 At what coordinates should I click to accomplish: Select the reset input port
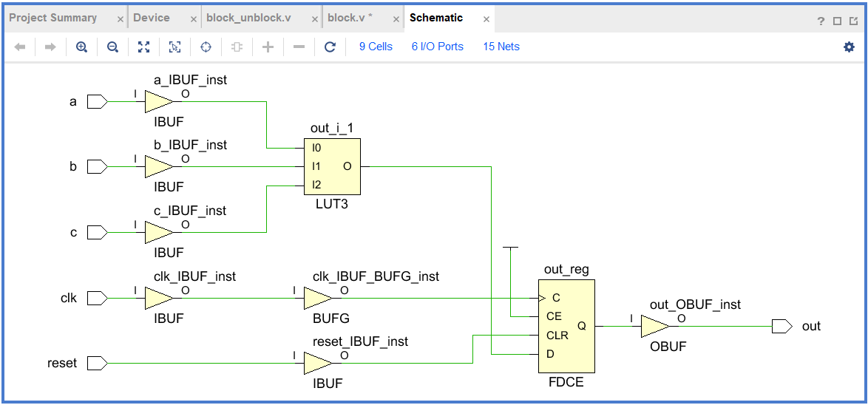(98, 364)
